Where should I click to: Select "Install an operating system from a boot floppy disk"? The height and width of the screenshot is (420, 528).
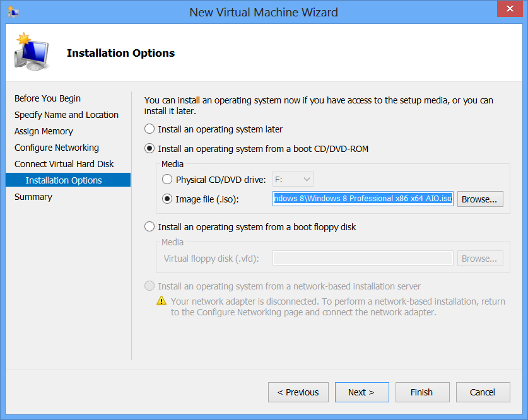[x=149, y=228]
